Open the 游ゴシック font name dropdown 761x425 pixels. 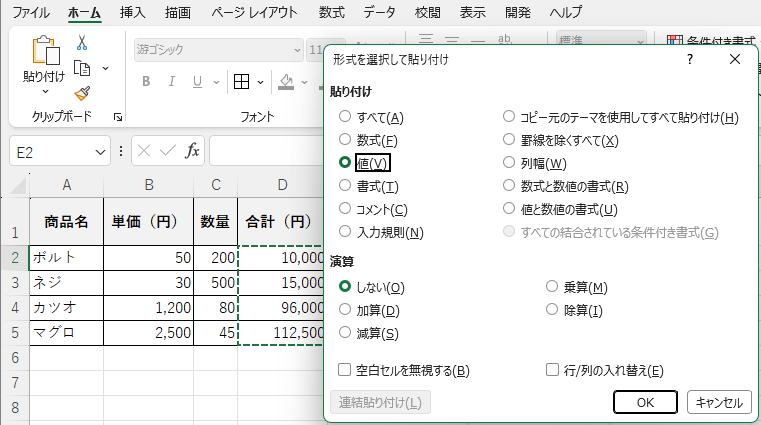click(297, 48)
